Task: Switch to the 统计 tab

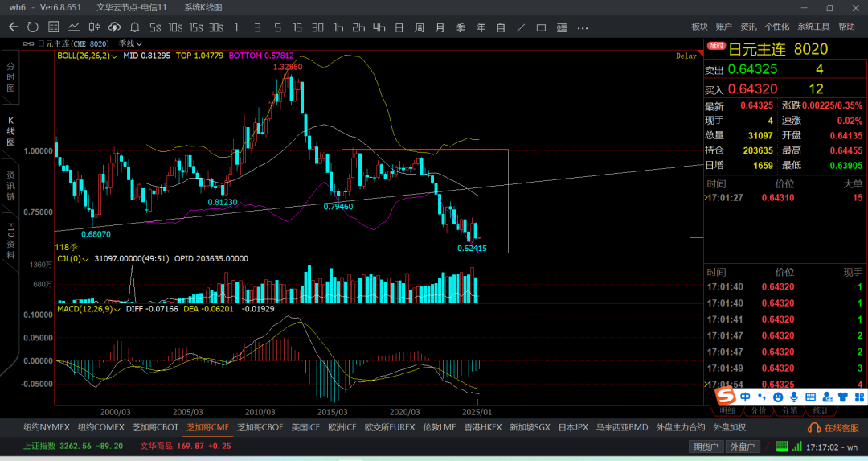Action: (x=821, y=410)
